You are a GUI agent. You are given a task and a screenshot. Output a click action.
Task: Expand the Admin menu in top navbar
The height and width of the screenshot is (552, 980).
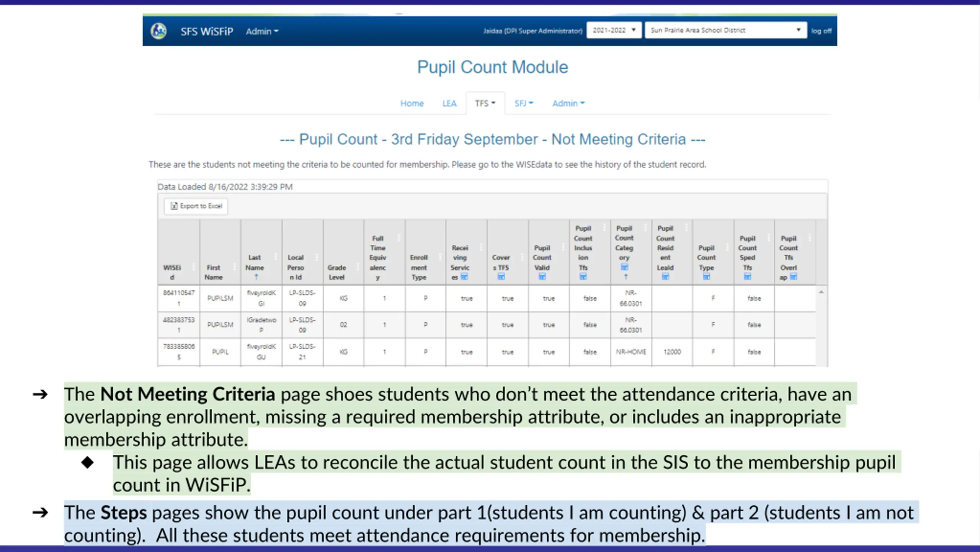pos(262,31)
